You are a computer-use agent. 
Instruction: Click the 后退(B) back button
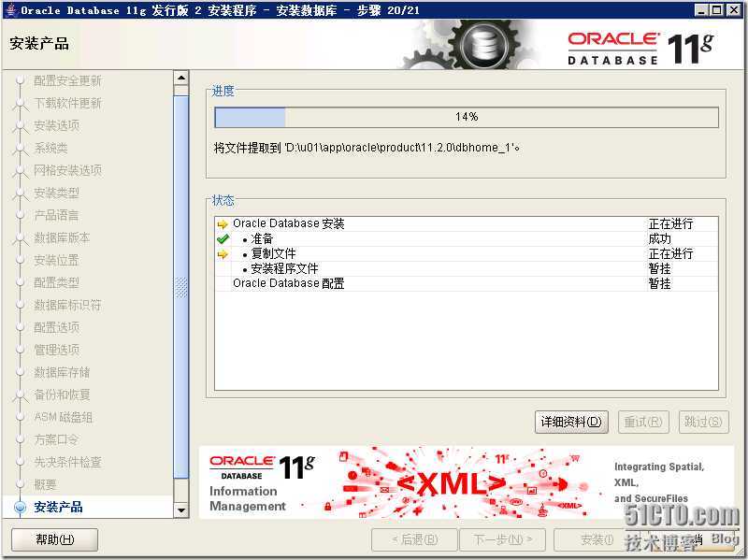tap(414, 539)
